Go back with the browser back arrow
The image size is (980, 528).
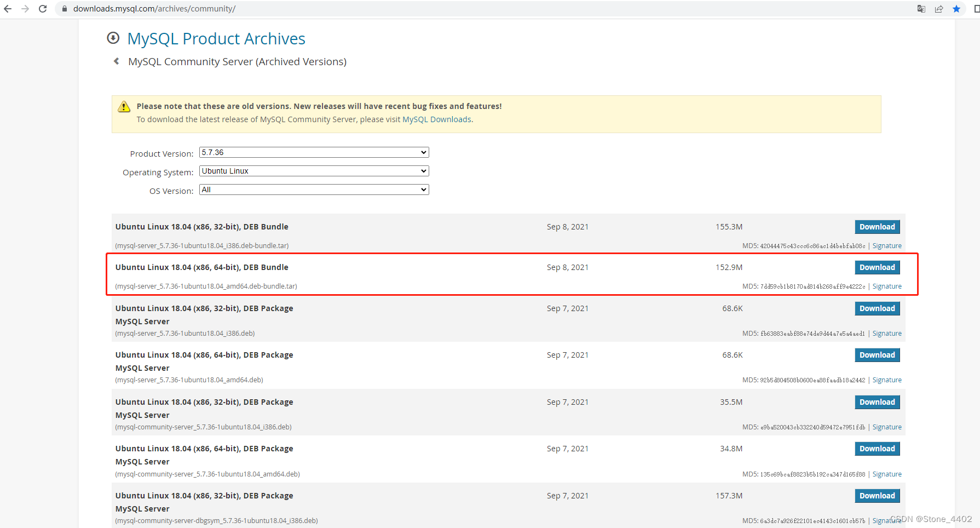[x=8, y=9]
